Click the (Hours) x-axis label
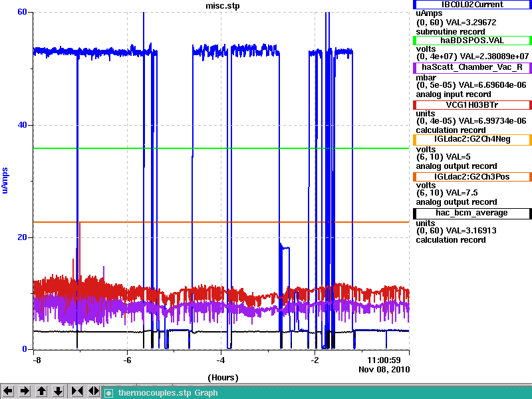532x399 pixels. [223, 378]
